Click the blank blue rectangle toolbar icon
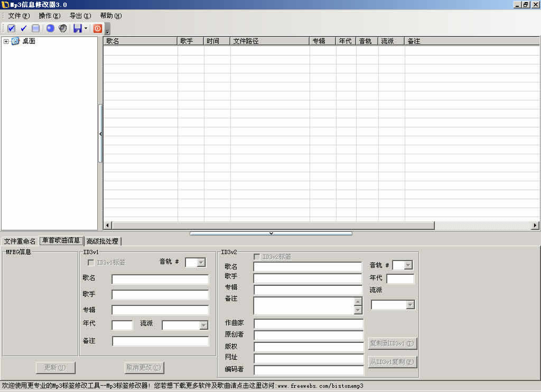 tap(35, 29)
